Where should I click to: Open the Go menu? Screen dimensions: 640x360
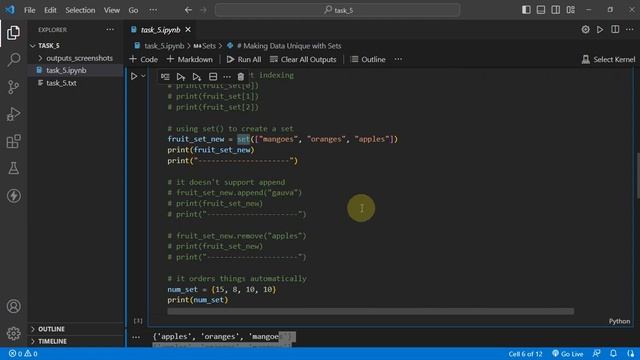(133, 10)
